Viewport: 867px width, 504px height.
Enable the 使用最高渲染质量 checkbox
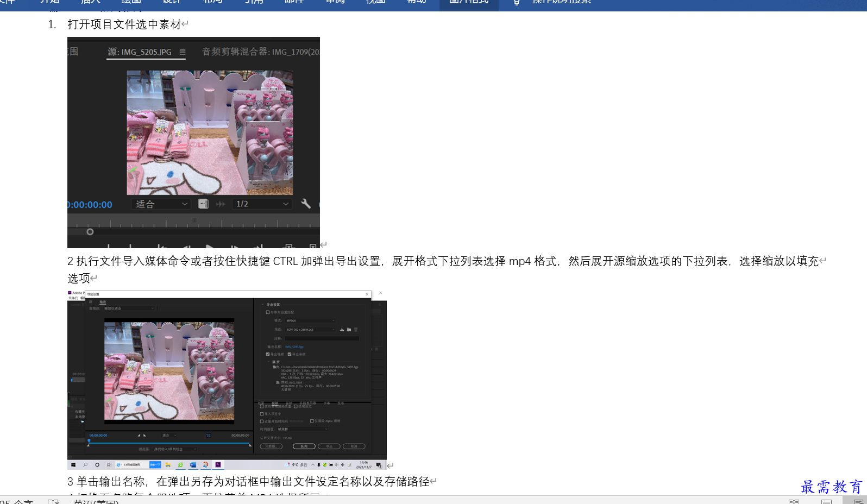click(261, 406)
